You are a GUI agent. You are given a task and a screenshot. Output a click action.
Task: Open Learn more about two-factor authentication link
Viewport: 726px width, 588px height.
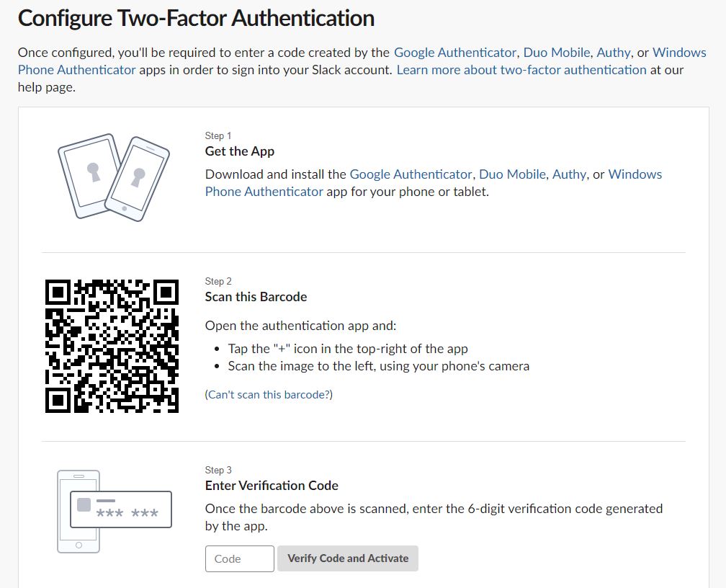tap(521, 70)
